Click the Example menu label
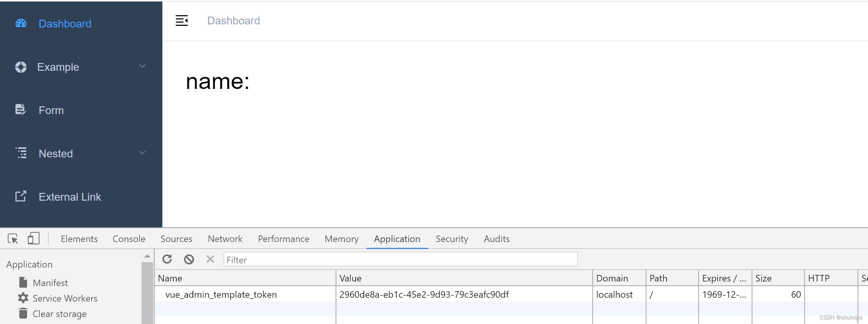 tap(58, 67)
